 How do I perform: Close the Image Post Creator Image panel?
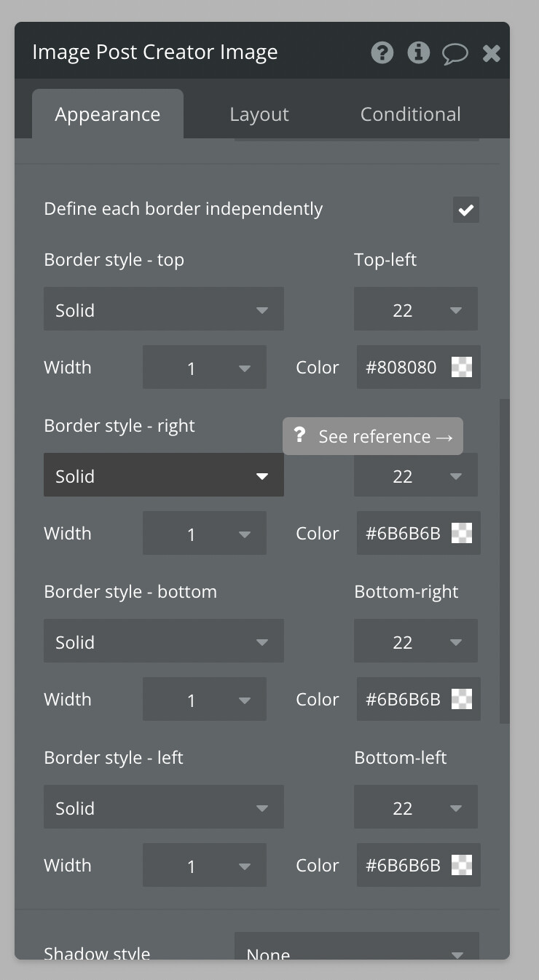coord(492,52)
